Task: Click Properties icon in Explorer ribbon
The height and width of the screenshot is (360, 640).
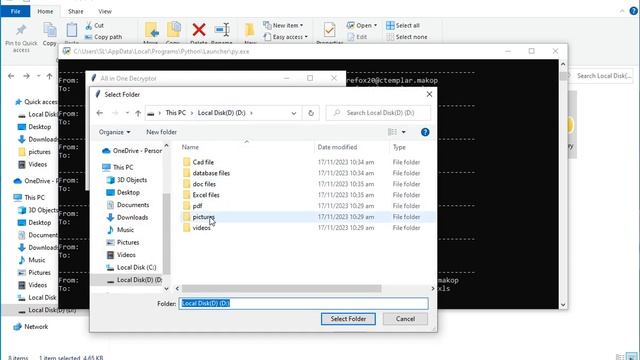Action: coord(329,30)
